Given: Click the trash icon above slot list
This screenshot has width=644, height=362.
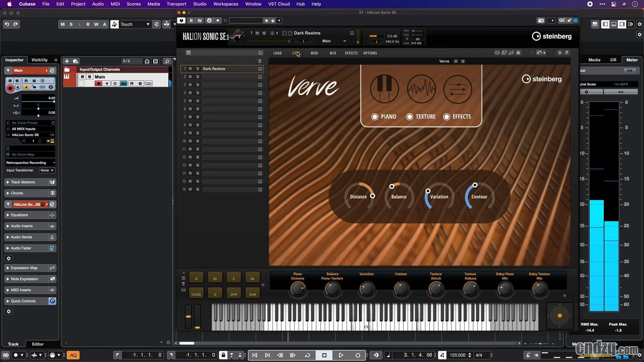Looking at the screenshot, I should click(260, 61).
